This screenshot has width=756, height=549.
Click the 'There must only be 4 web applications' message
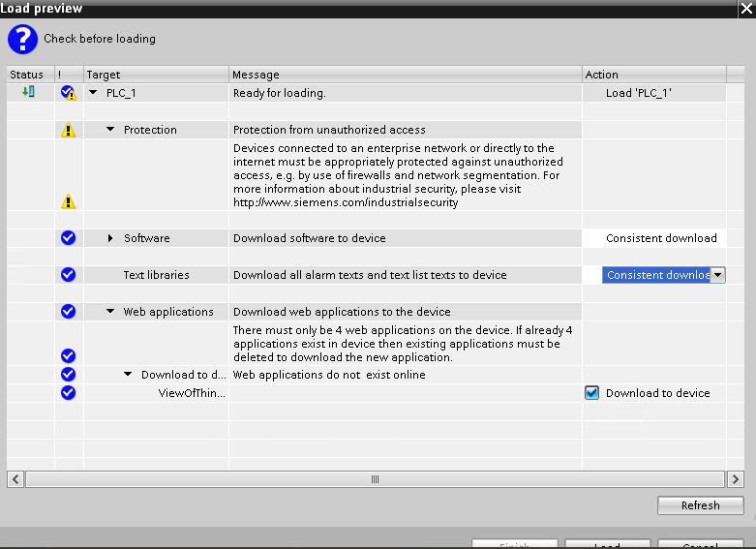click(403, 344)
